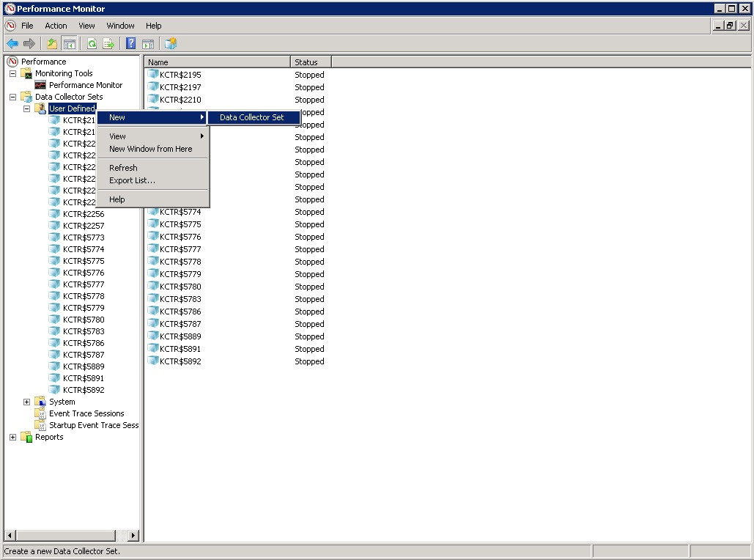Image resolution: width=754 pixels, height=560 pixels.
Task: Click the Refresh icon in the toolbar
Action: click(91, 43)
